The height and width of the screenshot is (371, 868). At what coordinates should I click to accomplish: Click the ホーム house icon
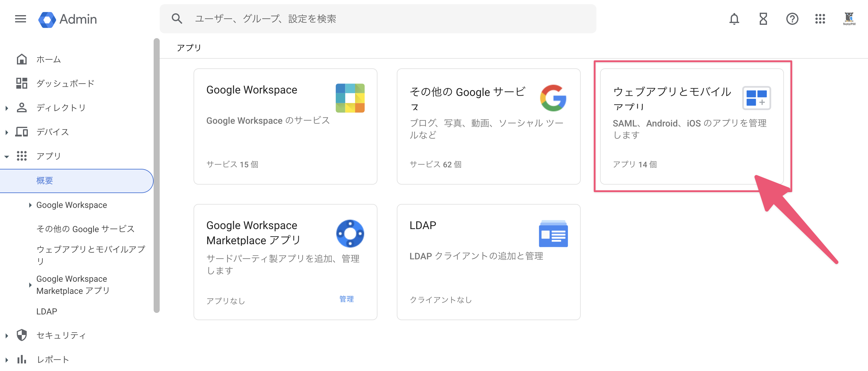[x=21, y=59]
